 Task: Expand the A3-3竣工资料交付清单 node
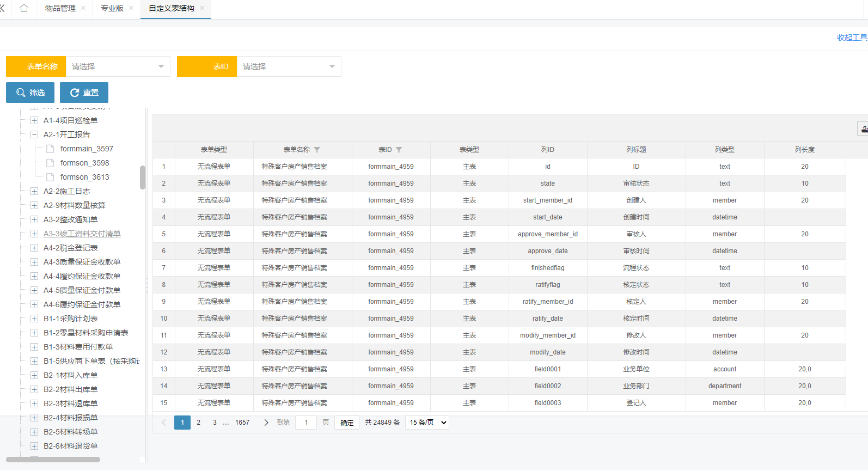tap(34, 234)
